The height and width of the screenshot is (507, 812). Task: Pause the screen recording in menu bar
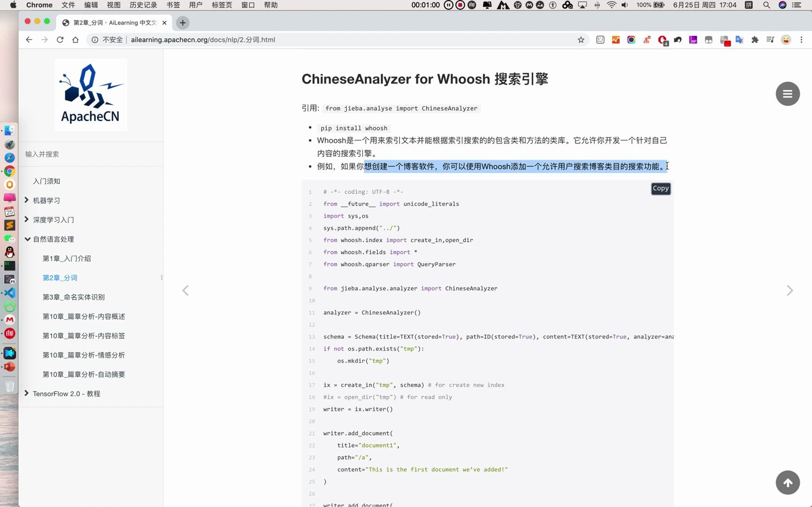[x=449, y=5]
